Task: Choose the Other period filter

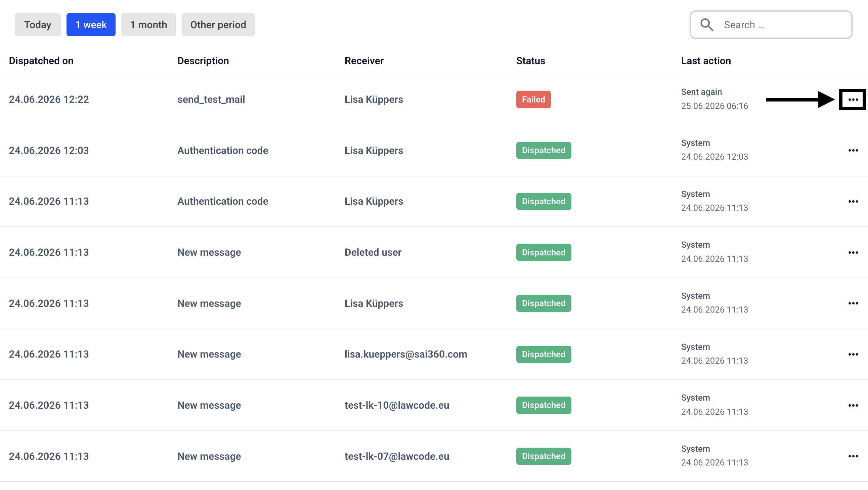Action: point(218,25)
